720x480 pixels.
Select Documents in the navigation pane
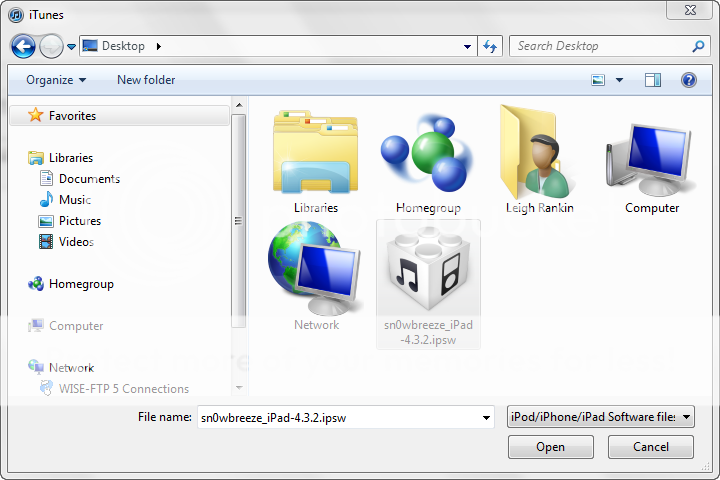coord(89,179)
